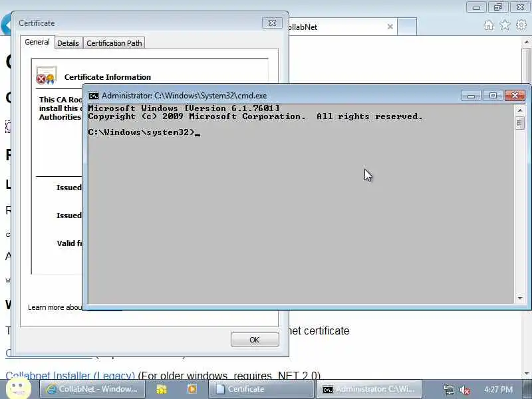Click Learn more about certificates link

coord(55,307)
